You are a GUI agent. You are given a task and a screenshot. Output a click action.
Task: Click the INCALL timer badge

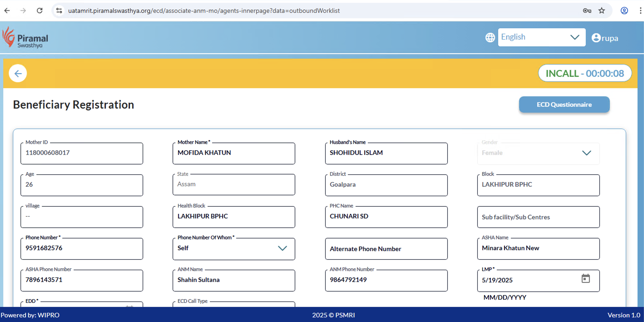click(585, 73)
